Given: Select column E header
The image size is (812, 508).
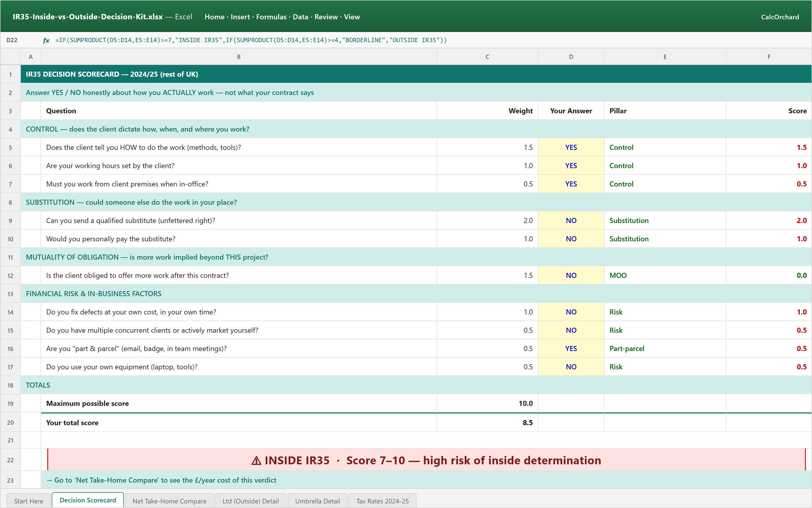Looking at the screenshot, I should tap(665, 57).
